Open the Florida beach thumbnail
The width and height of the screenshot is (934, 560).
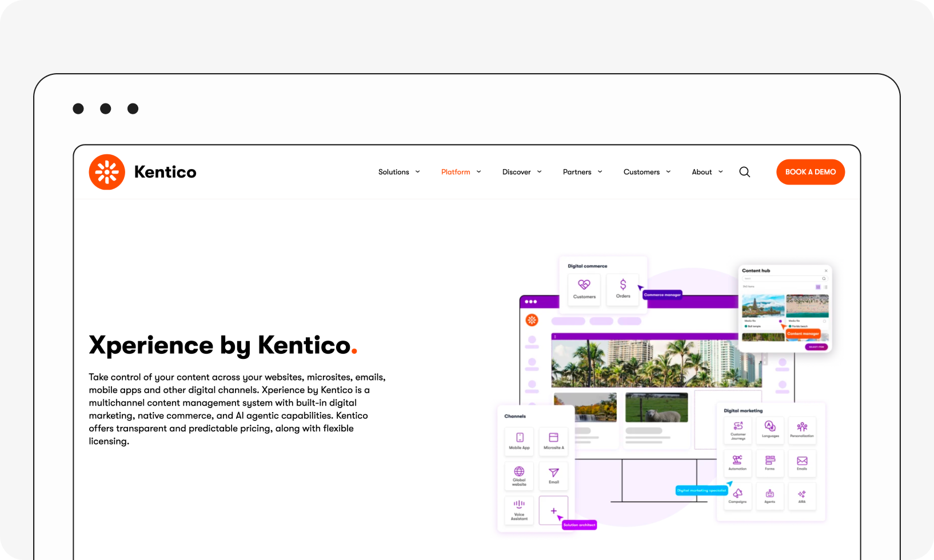(807, 306)
